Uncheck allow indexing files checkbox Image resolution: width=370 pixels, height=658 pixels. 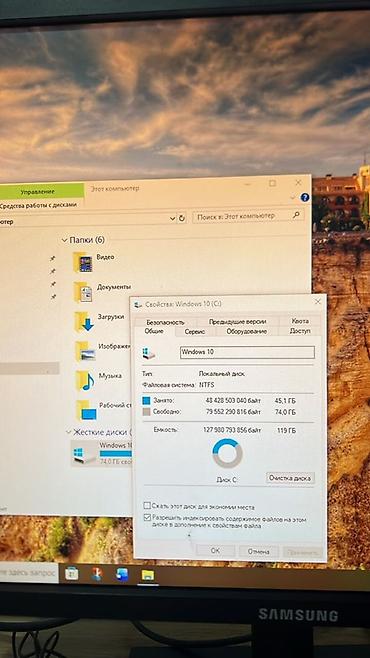pyautogui.click(x=147, y=518)
